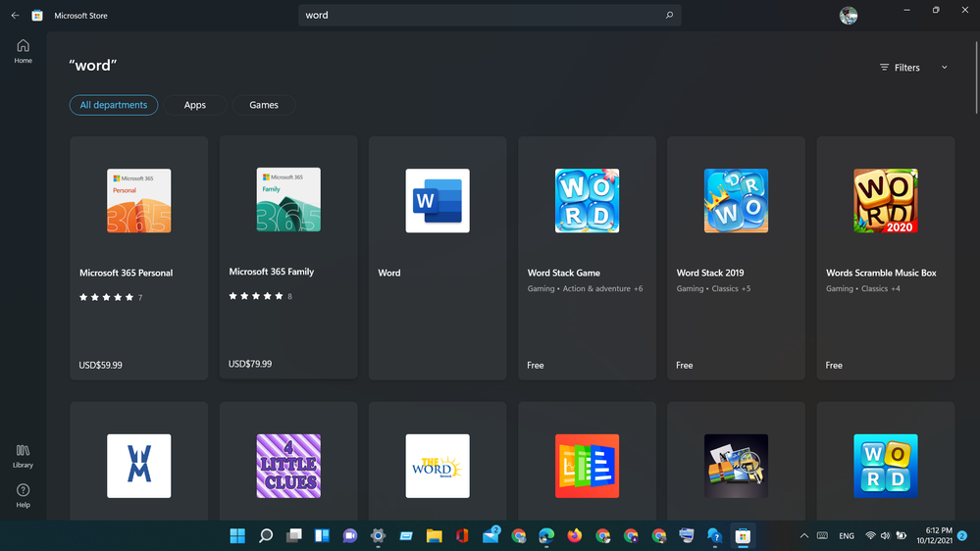Show hidden system tray icons

(804, 536)
